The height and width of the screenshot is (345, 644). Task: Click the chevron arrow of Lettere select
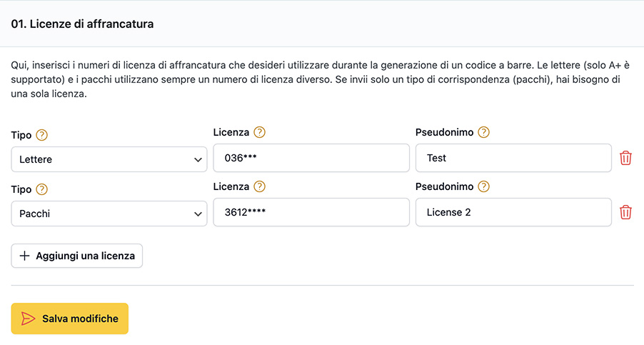[x=198, y=160]
